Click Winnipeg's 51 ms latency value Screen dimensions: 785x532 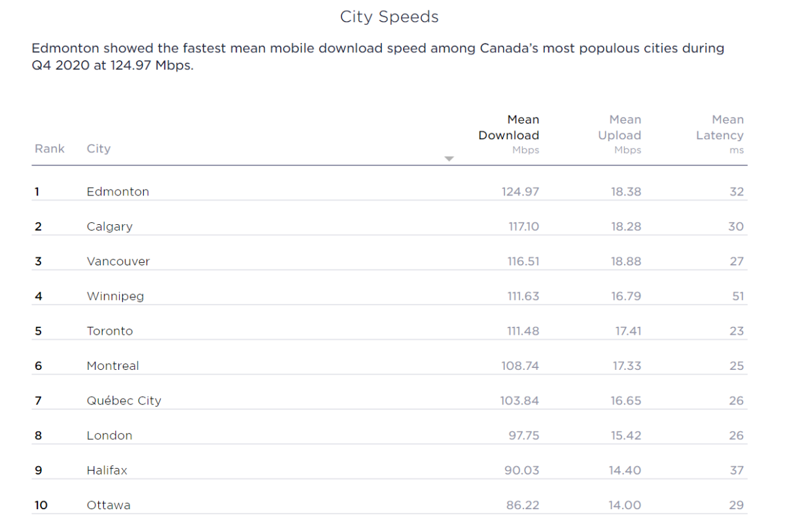[738, 296]
